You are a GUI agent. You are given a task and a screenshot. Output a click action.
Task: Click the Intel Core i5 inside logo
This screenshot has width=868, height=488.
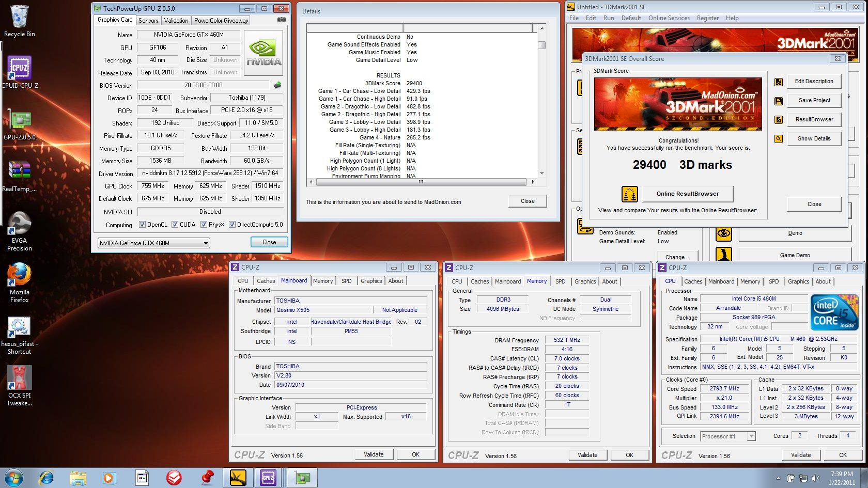click(x=834, y=312)
